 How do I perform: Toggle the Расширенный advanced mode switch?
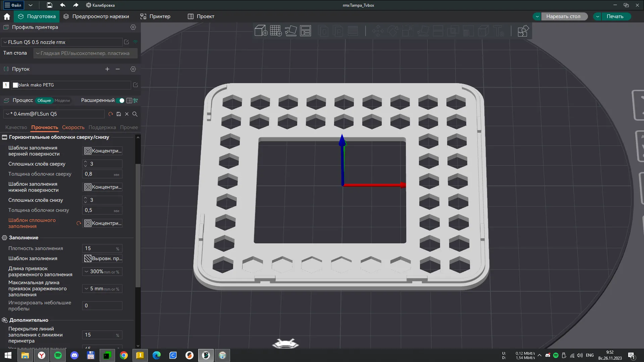tap(121, 101)
